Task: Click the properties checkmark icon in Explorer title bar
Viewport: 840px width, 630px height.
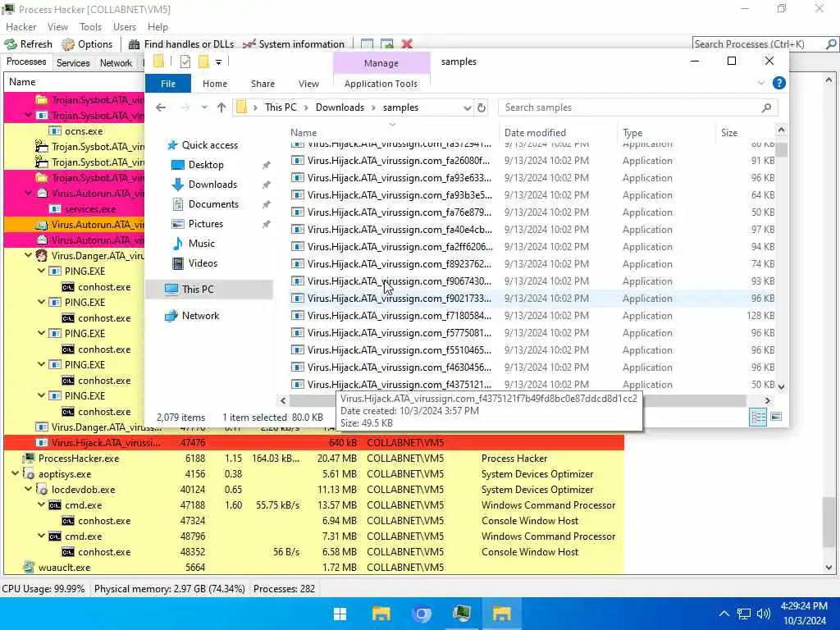Action: tap(185, 62)
